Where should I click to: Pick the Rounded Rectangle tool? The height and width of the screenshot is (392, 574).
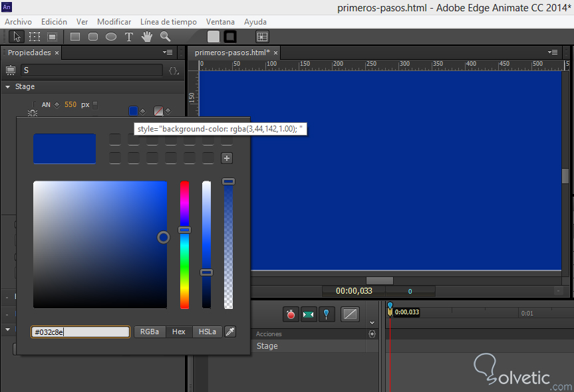pyautogui.click(x=93, y=37)
